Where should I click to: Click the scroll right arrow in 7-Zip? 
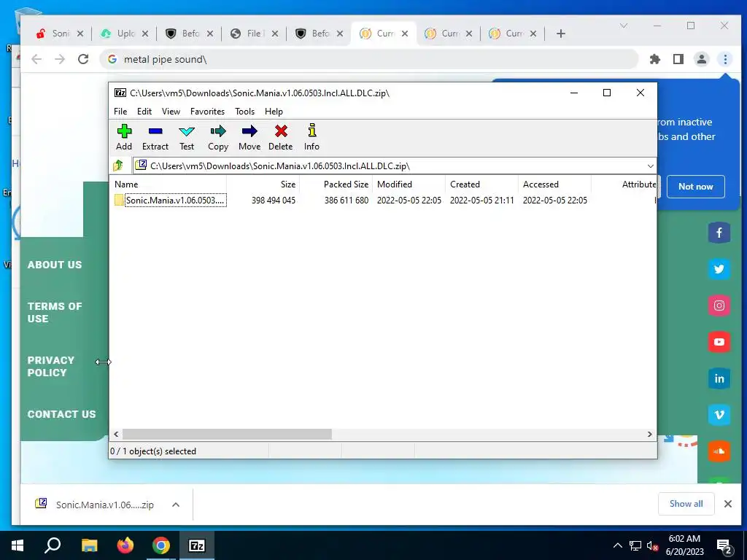click(649, 435)
